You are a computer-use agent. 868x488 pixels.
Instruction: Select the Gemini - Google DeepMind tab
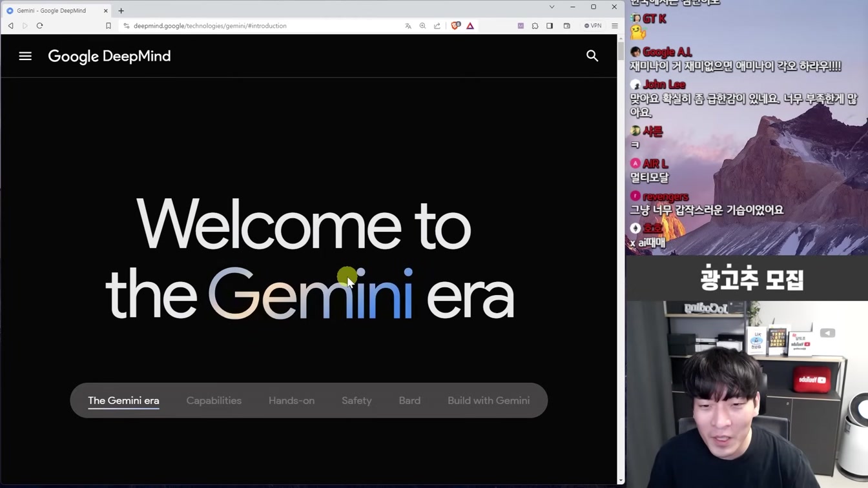pyautogui.click(x=57, y=10)
